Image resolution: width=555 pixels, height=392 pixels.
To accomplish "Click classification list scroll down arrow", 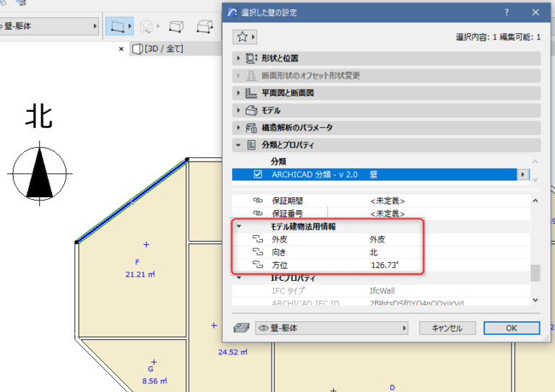I will pos(535,180).
